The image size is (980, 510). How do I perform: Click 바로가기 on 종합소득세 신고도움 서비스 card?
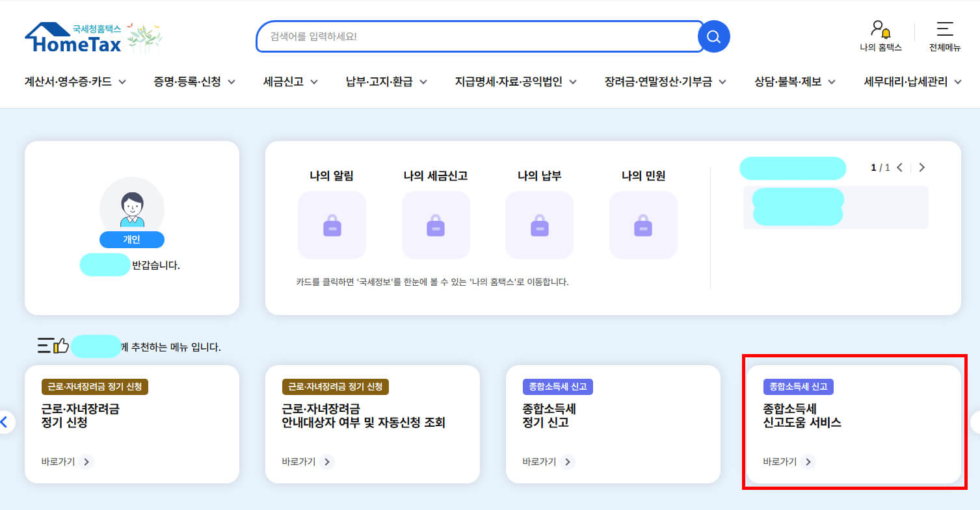coord(781,462)
